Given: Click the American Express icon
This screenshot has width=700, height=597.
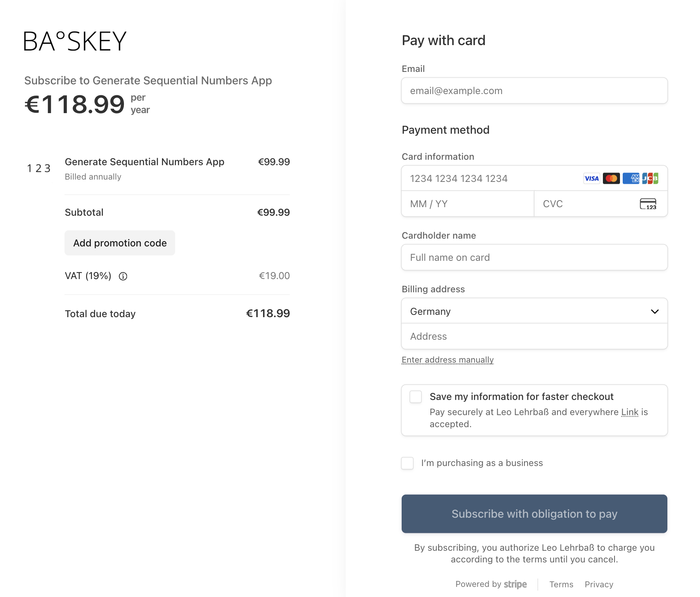Looking at the screenshot, I should [x=631, y=178].
